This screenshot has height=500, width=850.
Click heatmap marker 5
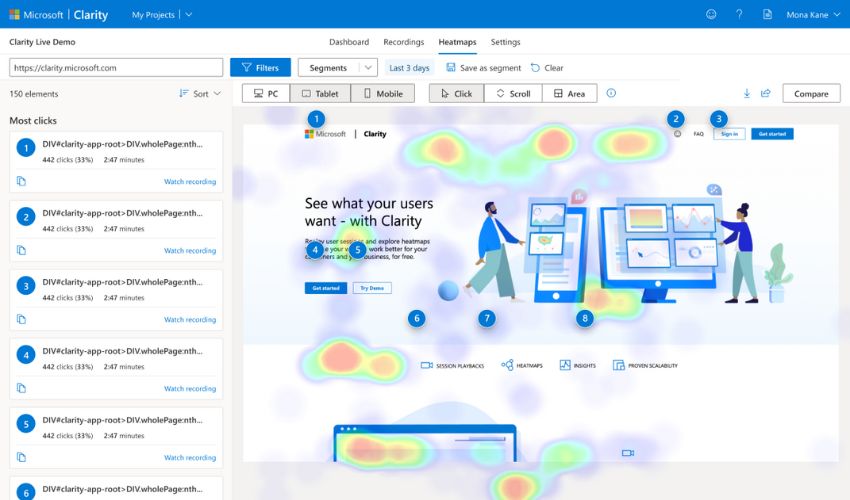point(357,250)
